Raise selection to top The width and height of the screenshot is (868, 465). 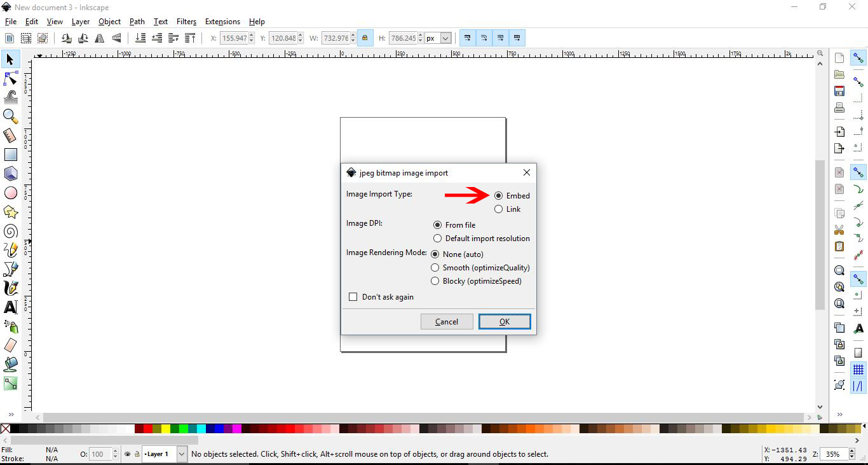(x=189, y=38)
